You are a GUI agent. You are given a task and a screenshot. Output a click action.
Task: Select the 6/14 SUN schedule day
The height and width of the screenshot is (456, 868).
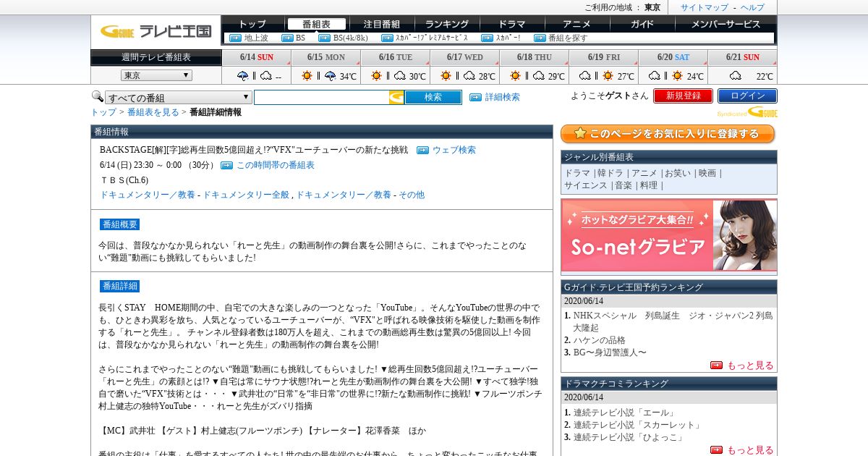[x=257, y=57]
